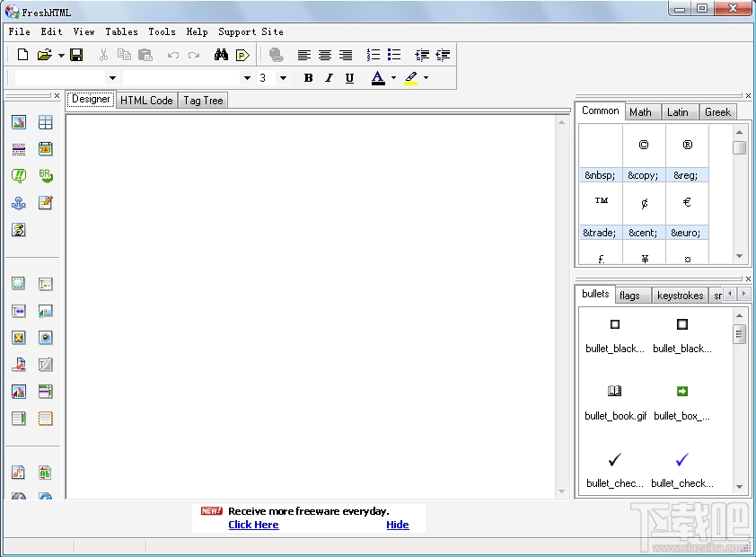Open the File menu
The height and width of the screenshot is (557, 756).
(x=19, y=31)
